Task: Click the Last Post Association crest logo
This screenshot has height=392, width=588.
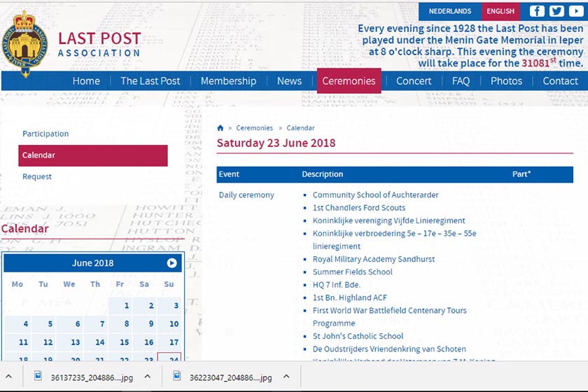Action: point(24,44)
